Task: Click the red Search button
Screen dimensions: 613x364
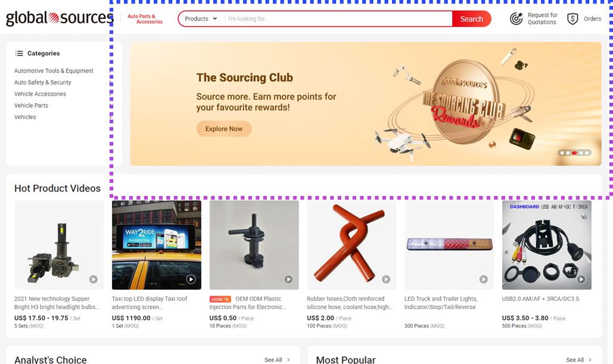Action: pos(471,19)
